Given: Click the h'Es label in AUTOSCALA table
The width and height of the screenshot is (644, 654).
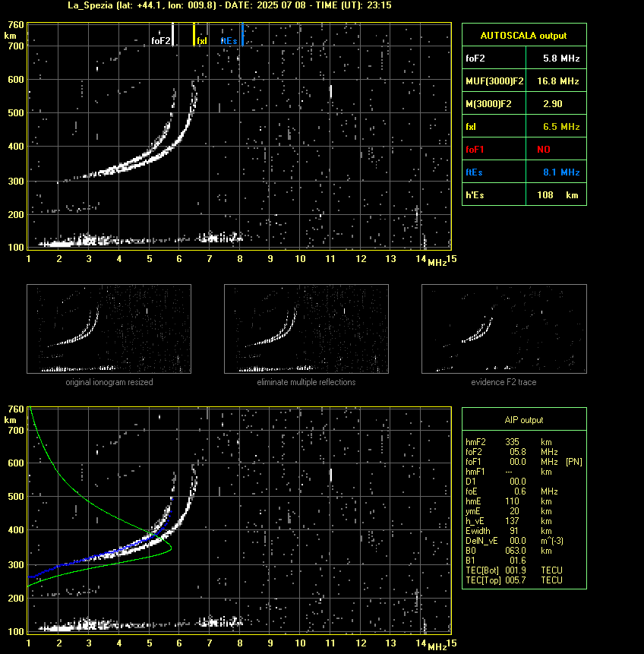Looking at the screenshot, I should pyautogui.click(x=475, y=195).
